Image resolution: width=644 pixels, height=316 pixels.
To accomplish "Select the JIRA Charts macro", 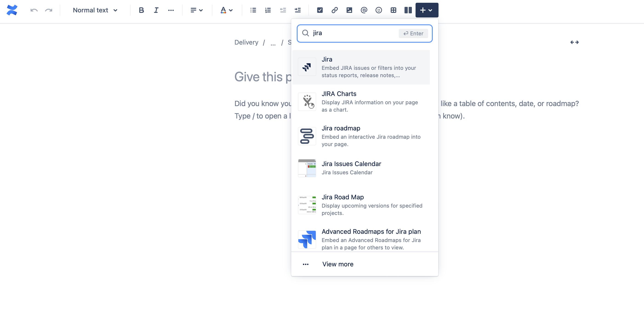I will coord(361,101).
